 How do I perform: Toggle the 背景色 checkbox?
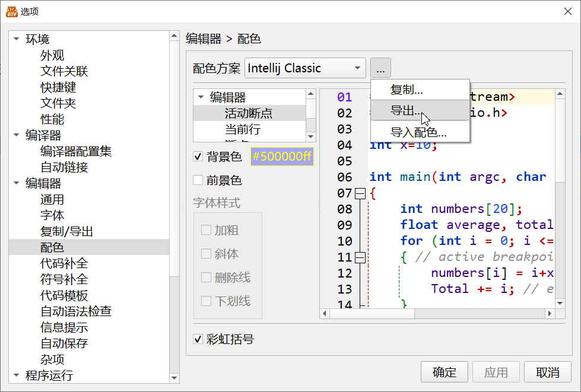pyautogui.click(x=198, y=157)
